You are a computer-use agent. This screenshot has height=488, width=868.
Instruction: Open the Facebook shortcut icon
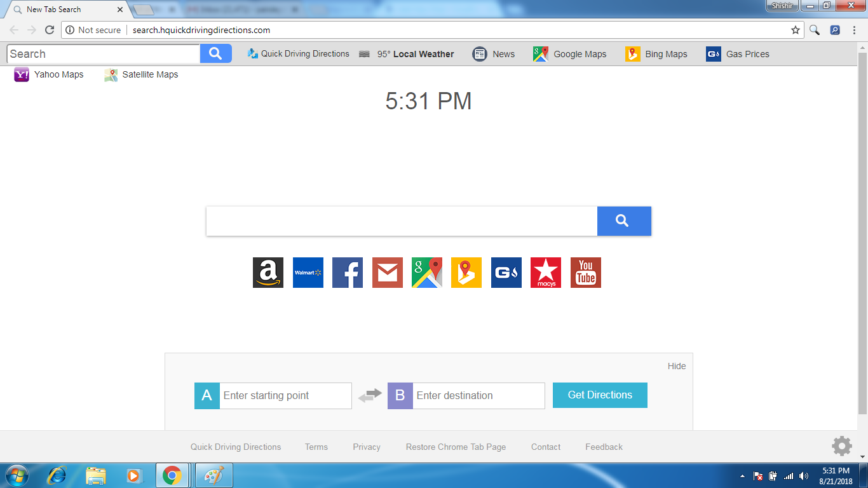click(x=347, y=272)
